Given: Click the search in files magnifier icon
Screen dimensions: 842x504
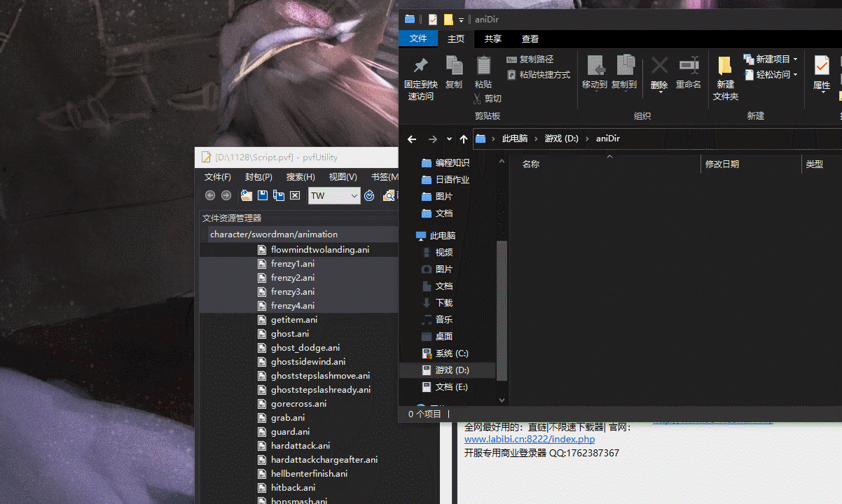Looking at the screenshot, I should click(389, 195).
